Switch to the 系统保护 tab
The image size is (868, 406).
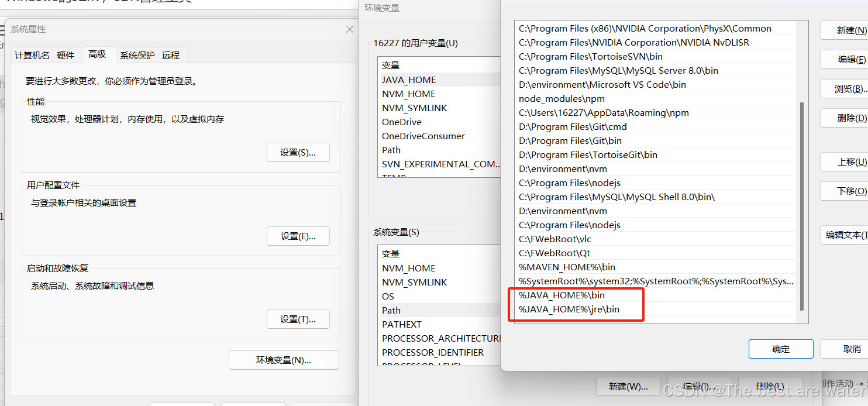pyautogui.click(x=136, y=55)
